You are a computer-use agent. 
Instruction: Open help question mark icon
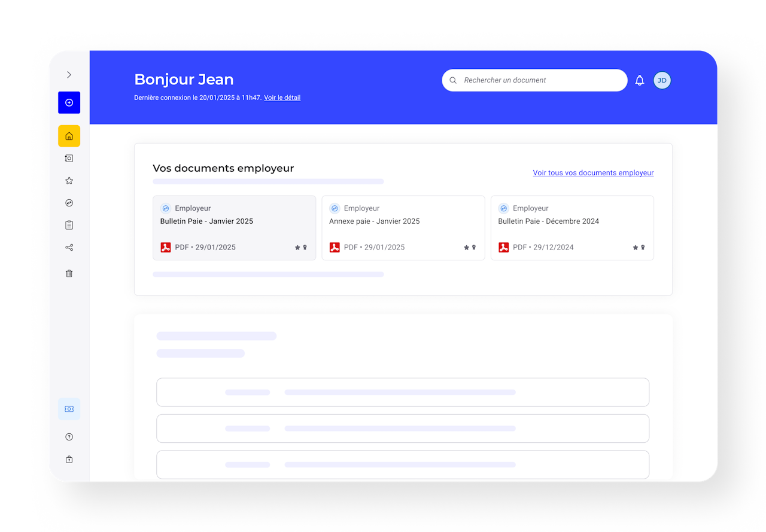[69, 437]
